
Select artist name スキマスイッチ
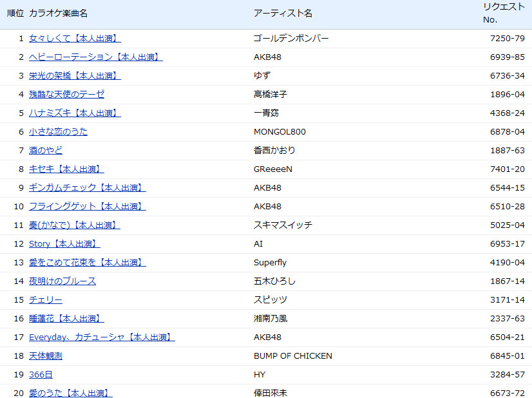tap(283, 225)
